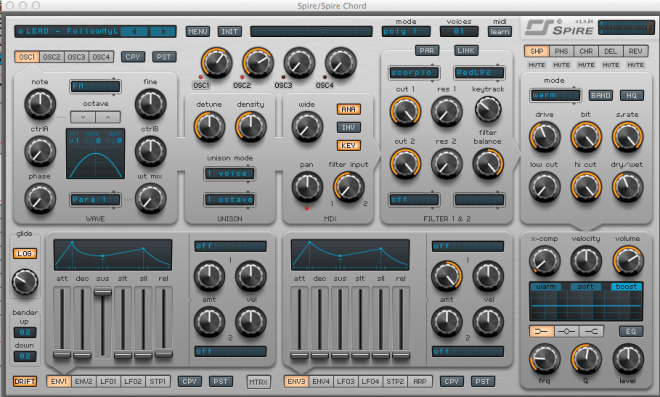Toggle the ANA button
The height and width of the screenshot is (397, 660).
tap(349, 109)
